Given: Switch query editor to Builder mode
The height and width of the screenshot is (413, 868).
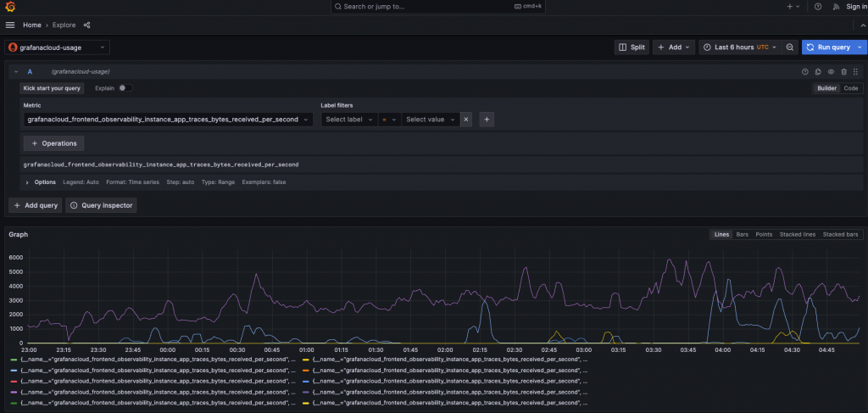Looking at the screenshot, I should tap(827, 88).
